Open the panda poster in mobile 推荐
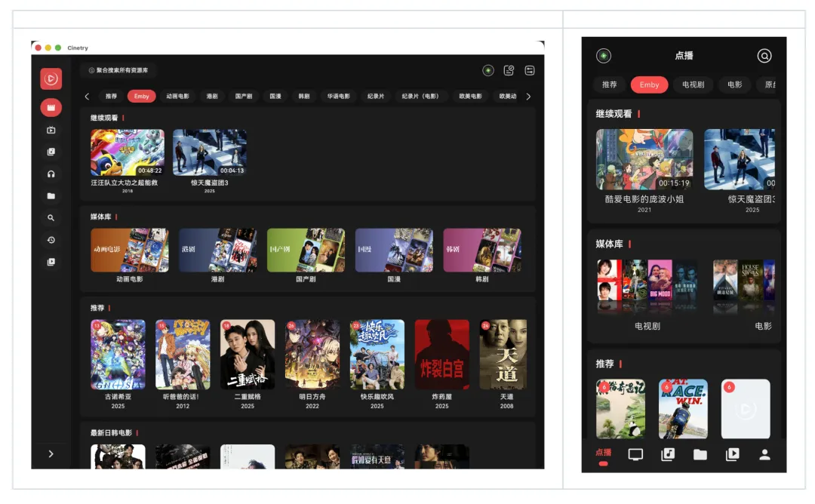 [x=620, y=409]
